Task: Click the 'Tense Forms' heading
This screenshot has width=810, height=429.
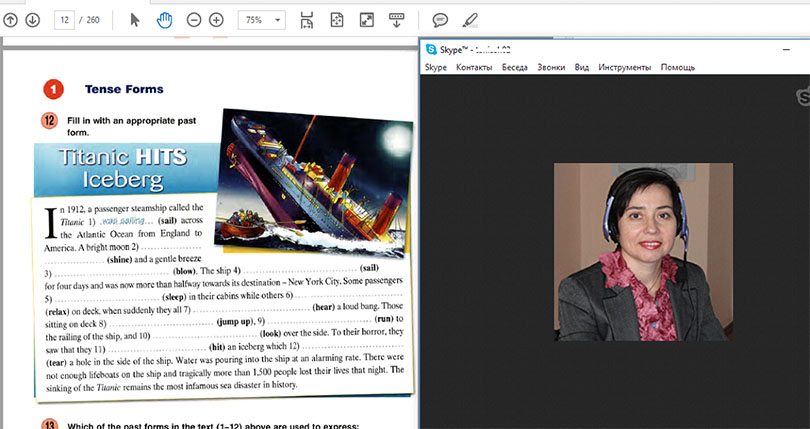Action: click(124, 89)
